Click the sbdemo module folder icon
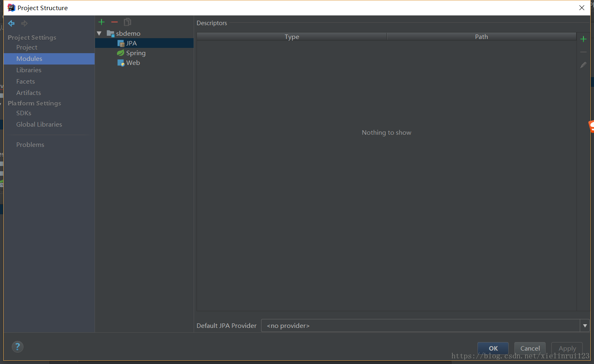 click(x=110, y=33)
